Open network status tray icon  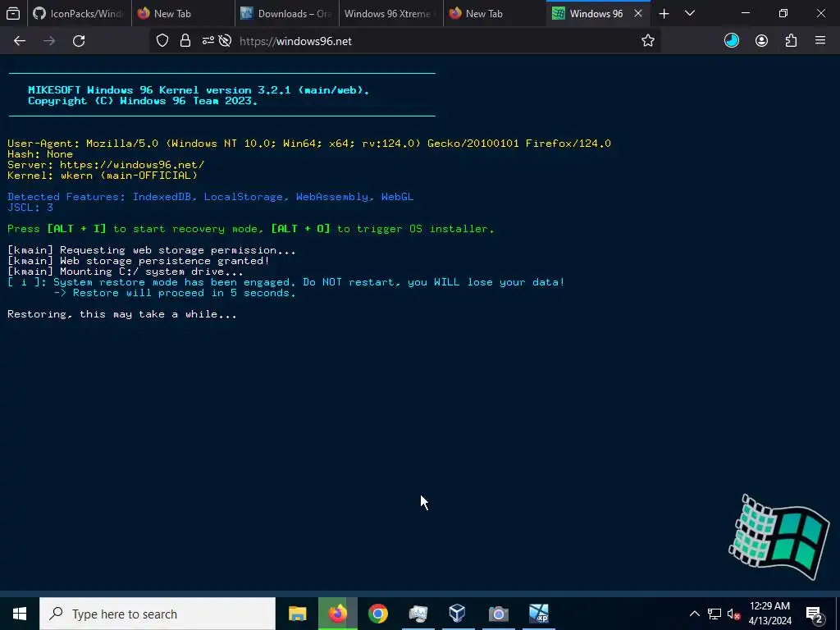click(714, 614)
